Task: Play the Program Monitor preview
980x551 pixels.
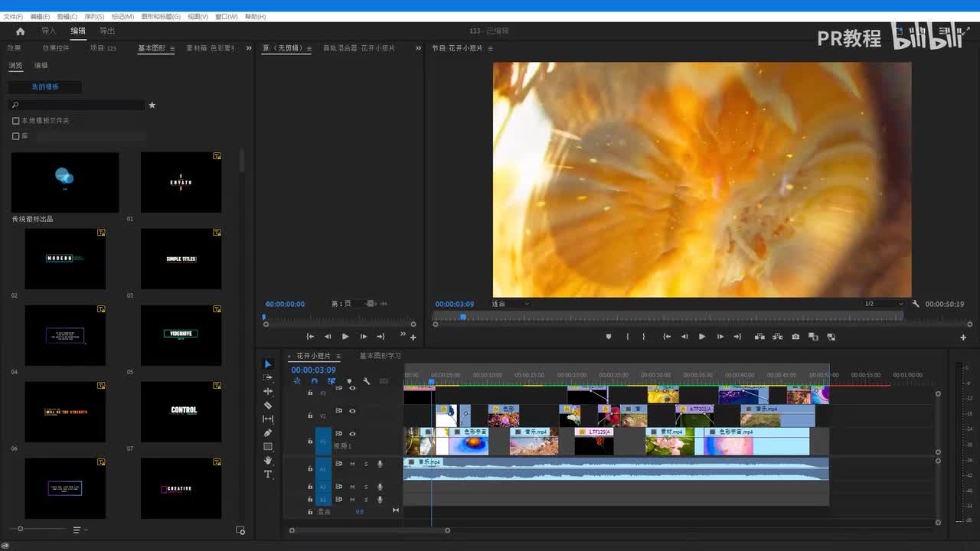Action: [x=701, y=337]
